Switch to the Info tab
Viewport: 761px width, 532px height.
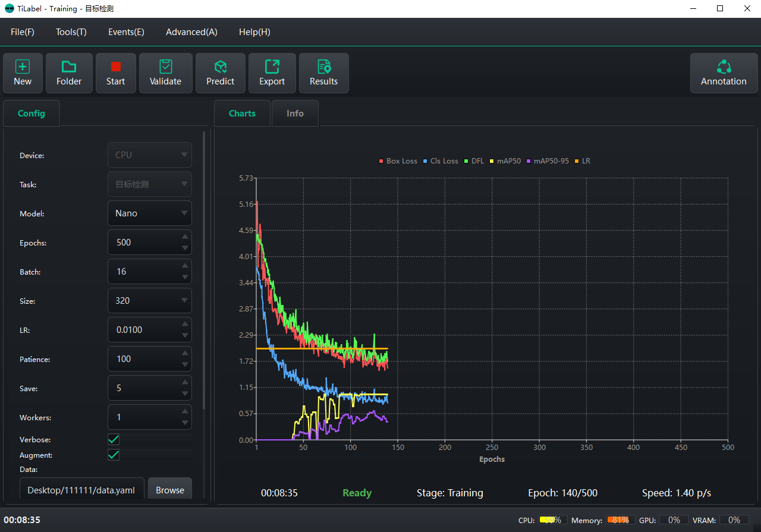click(x=295, y=113)
